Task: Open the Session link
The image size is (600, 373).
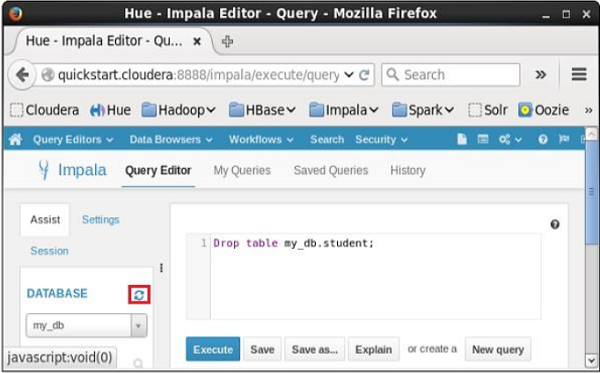Action: coord(49,251)
